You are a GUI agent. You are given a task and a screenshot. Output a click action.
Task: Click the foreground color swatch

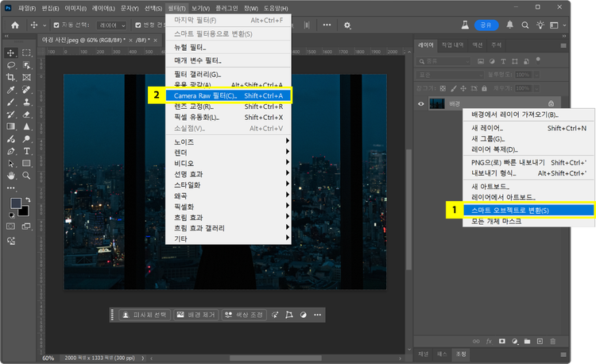pyautogui.click(x=16, y=203)
